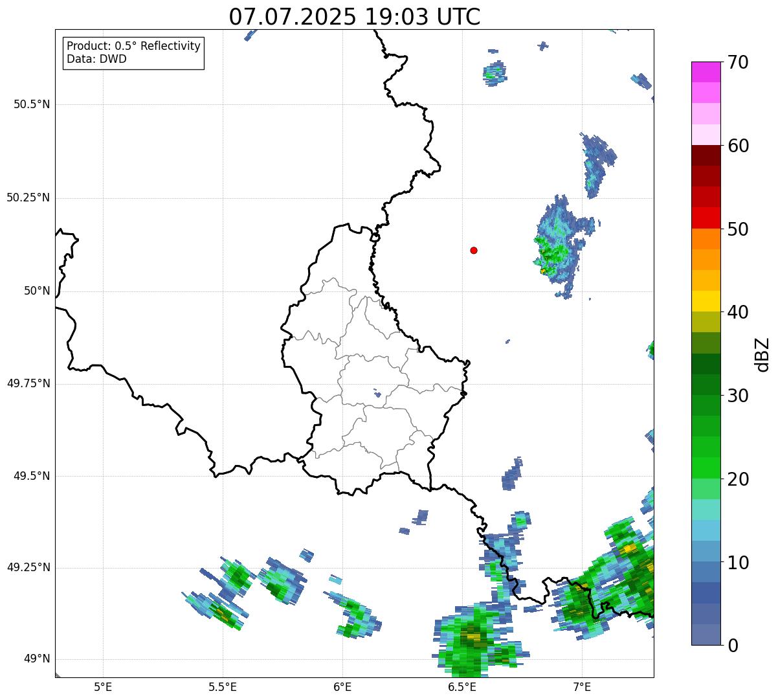Click the 49.75°N latitude label
The image size is (778, 700).
coord(28,383)
